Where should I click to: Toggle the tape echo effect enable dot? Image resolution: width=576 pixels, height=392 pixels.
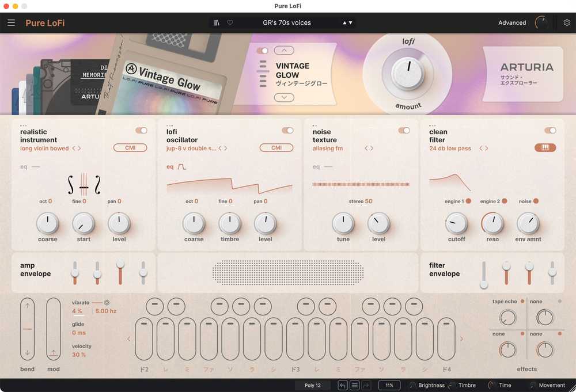tap(522, 302)
